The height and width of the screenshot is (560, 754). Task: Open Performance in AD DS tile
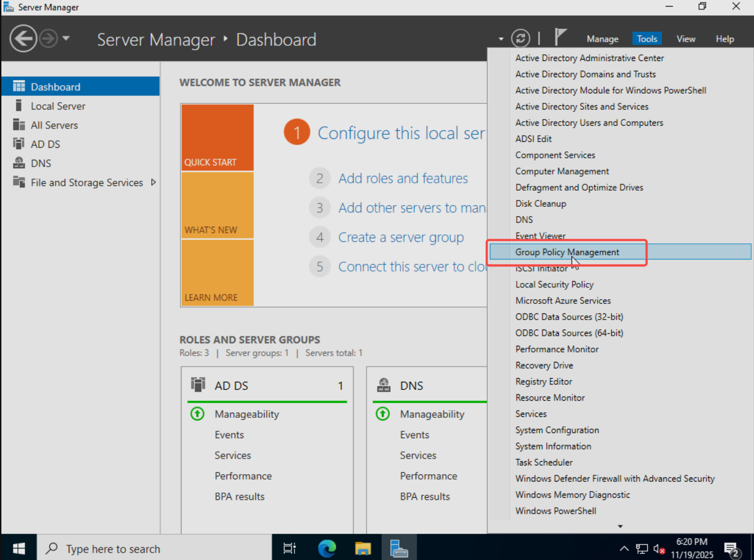point(243,476)
